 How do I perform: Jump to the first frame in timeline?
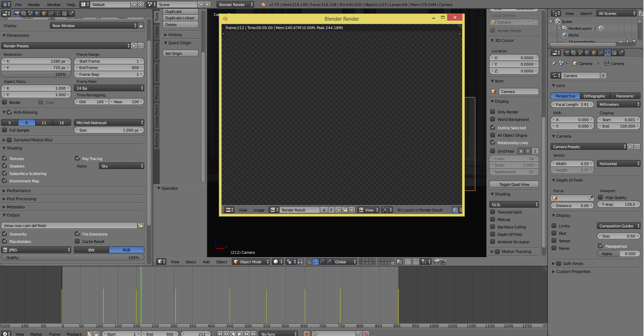[220, 334]
